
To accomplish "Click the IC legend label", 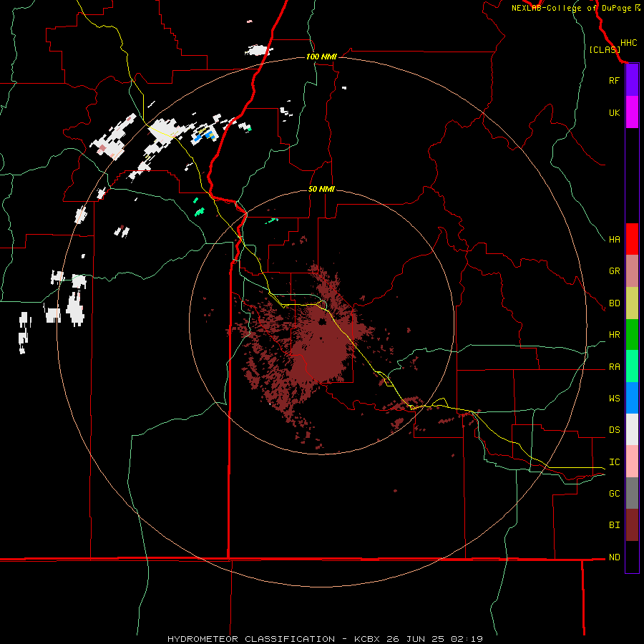I will (x=614, y=462).
